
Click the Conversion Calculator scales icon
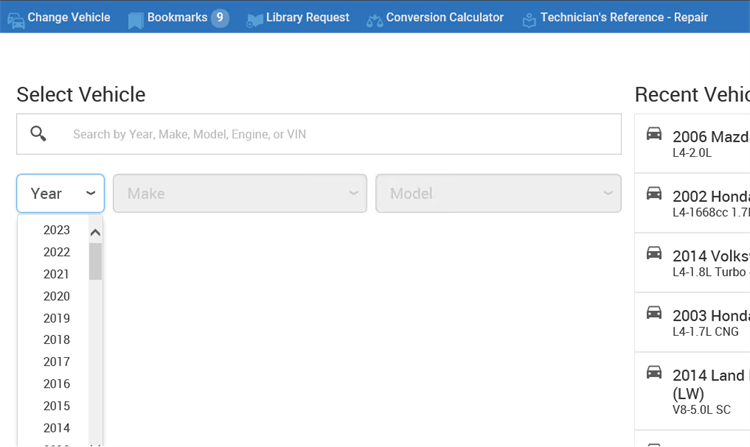click(x=375, y=21)
